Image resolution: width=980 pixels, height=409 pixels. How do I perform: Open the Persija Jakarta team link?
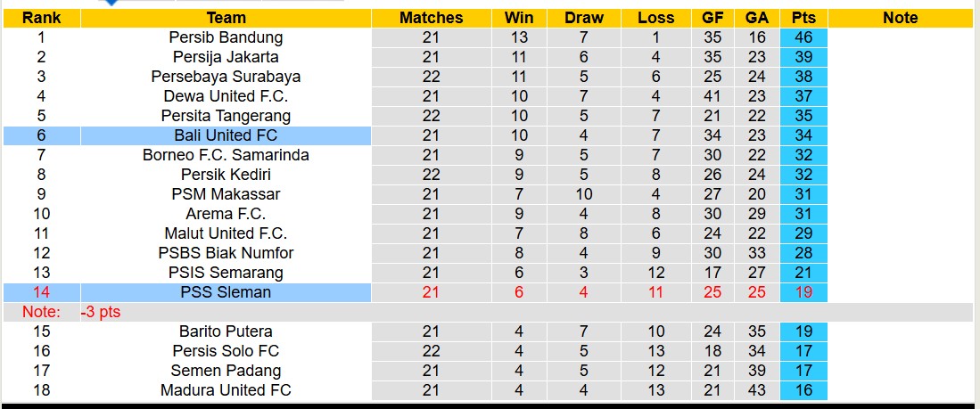click(x=226, y=57)
